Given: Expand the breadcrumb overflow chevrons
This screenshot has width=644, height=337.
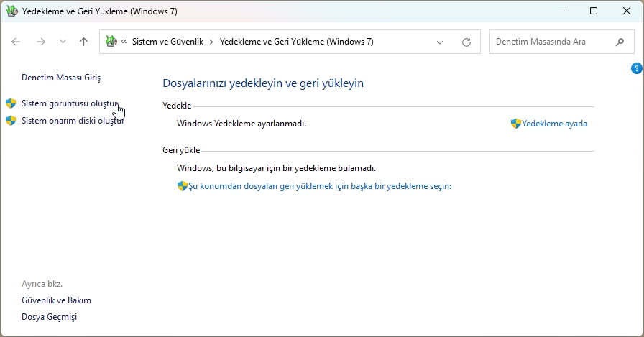Looking at the screenshot, I should pos(124,42).
